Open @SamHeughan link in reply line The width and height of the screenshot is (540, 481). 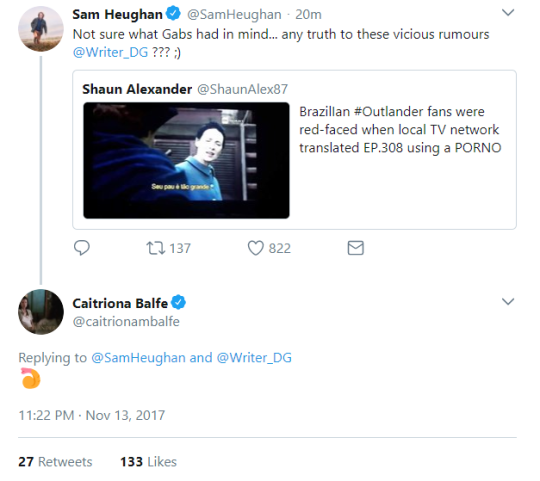point(138,358)
